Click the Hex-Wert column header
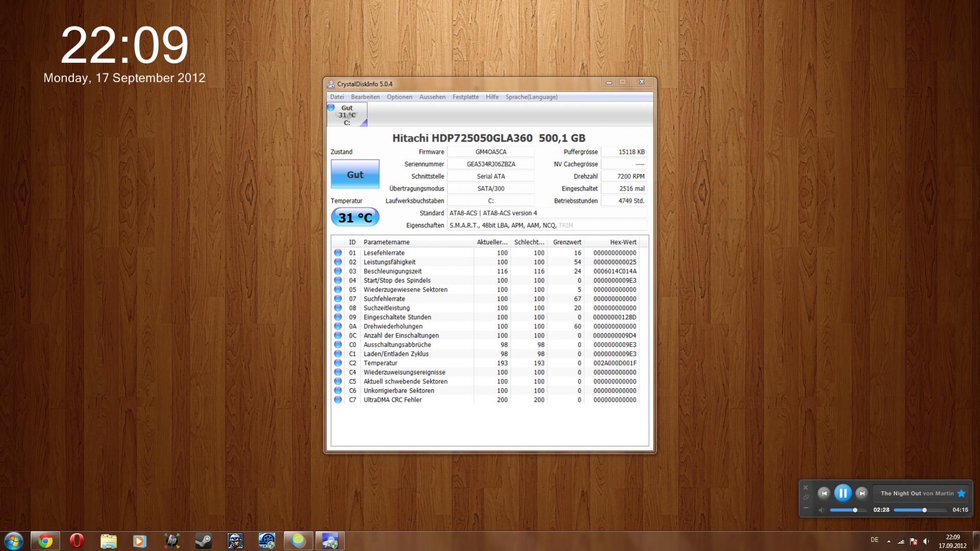This screenshot has width=980, height=551. pyautogui.click(x=611, y=242)
